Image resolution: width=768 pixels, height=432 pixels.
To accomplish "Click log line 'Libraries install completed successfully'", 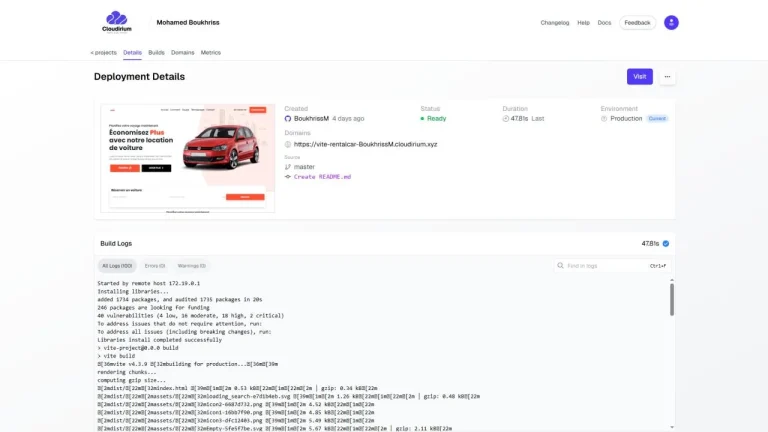I will pyautogui.click(x=160, y=340).
